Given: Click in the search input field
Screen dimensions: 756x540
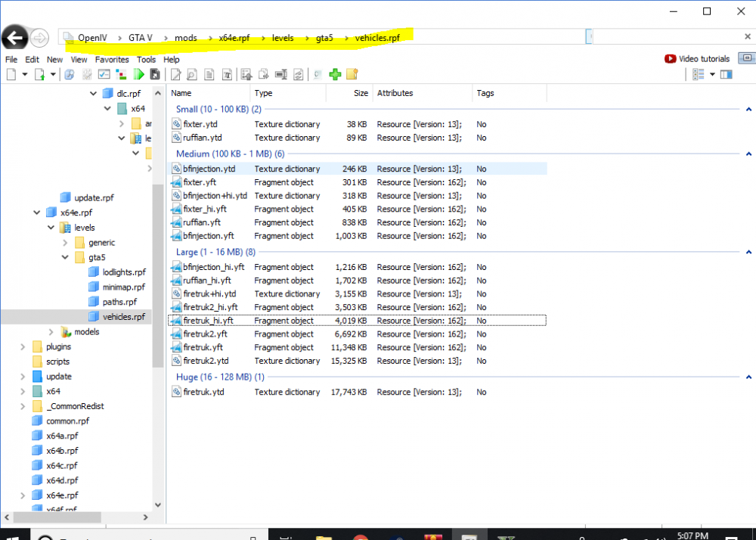Looking at the screenshot, I should click(667, 36).
